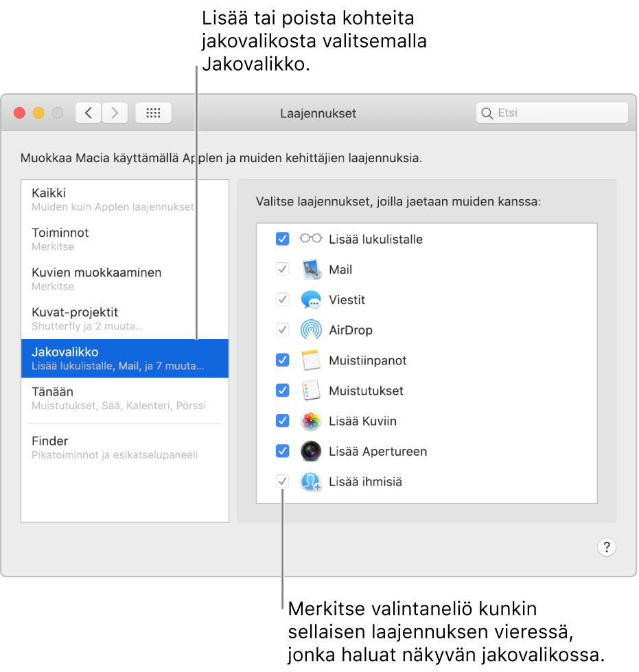639x672 pixels.
Task: Click 'Shutterfly ja 2 muuta...' subtitle
Action: [87, 326]
